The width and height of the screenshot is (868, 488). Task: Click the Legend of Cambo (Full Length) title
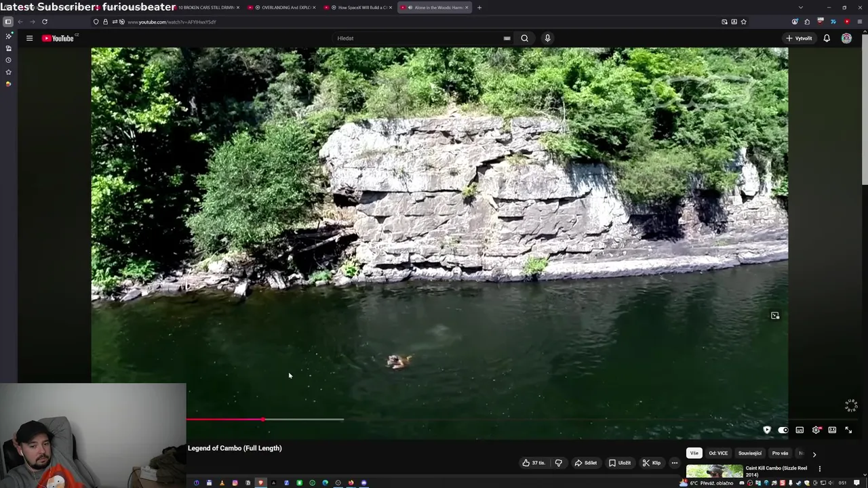coord(235,448)
